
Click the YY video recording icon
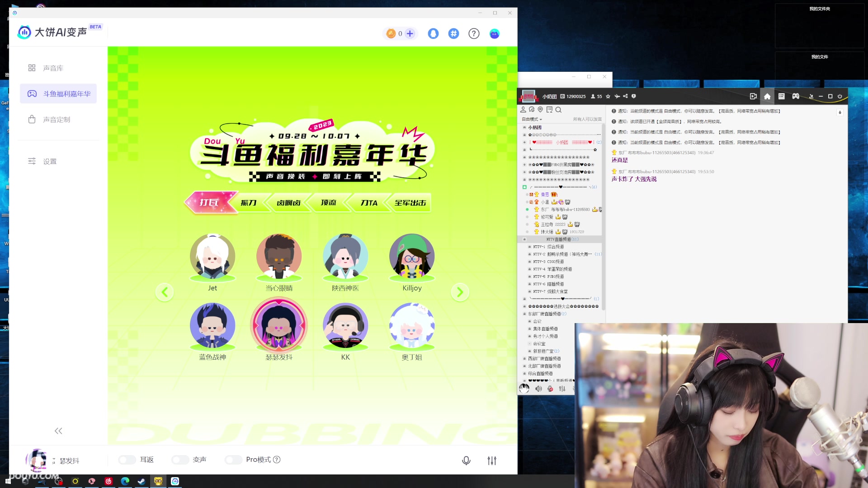[x=753, y=96]
